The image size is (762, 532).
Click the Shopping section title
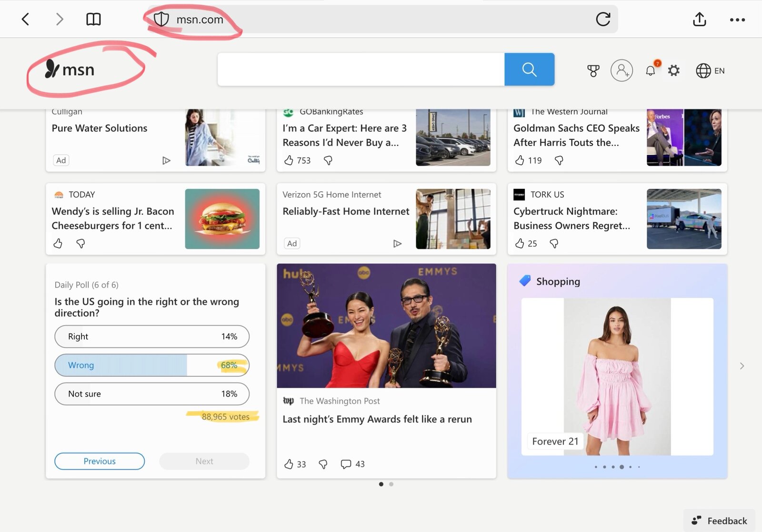pos(558,281)
